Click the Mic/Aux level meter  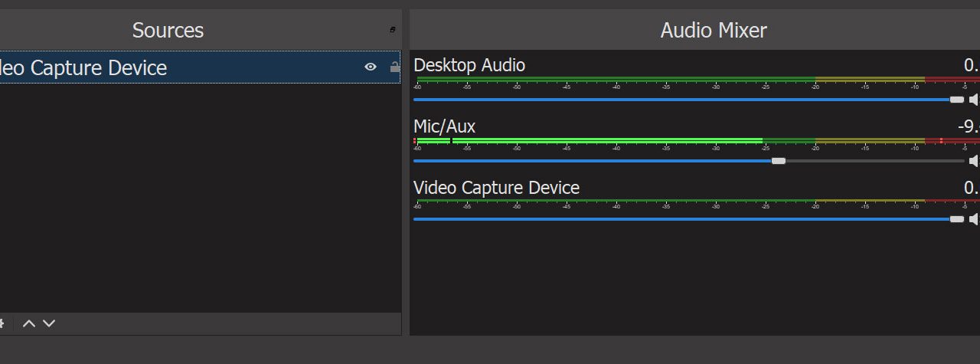tap(612, 141)
